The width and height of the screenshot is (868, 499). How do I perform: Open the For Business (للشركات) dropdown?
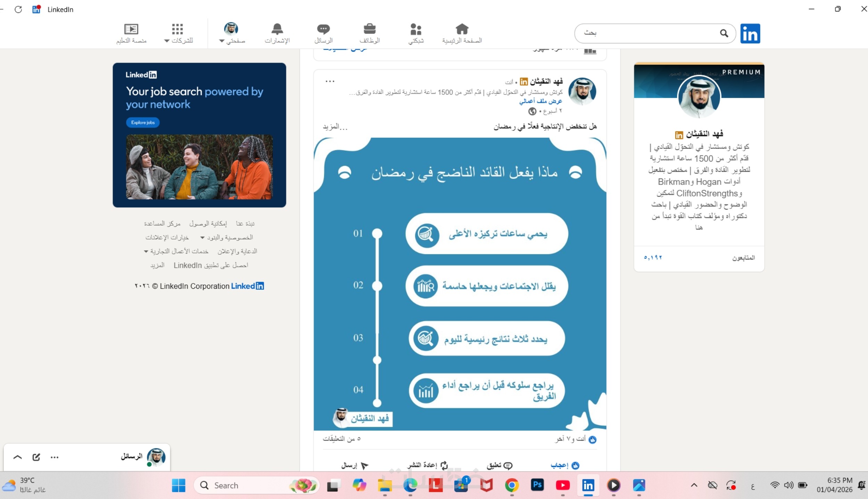tap(178, 33)
